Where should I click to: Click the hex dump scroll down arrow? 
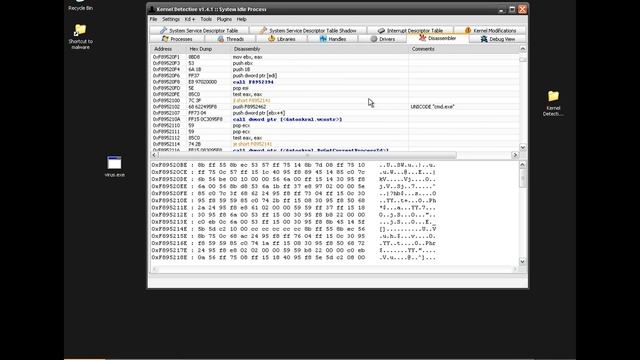pos(522,261)
